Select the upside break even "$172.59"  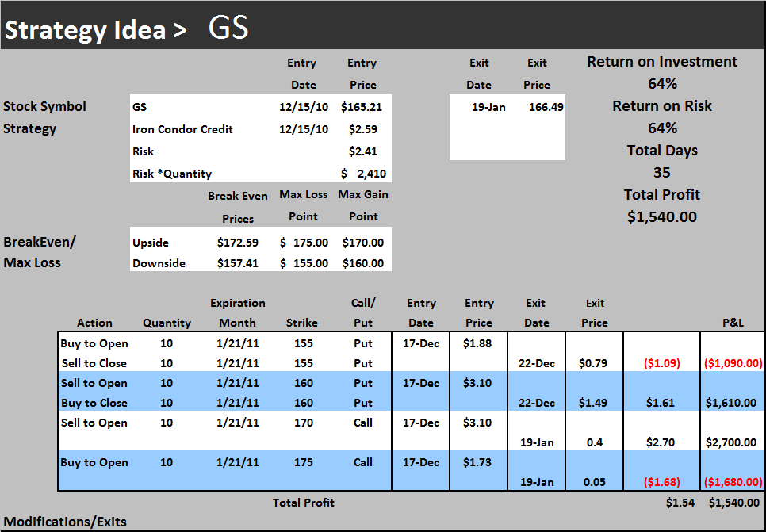[237, 243]
